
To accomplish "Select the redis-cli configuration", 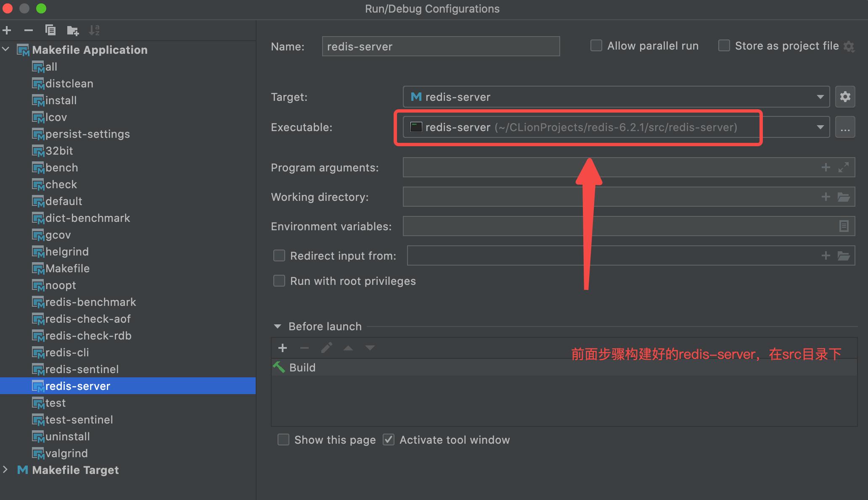I will (x=67, y=353).
